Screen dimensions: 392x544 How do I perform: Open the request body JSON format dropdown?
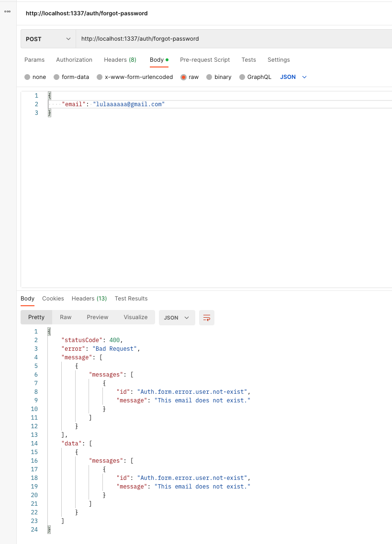point(293,77)
